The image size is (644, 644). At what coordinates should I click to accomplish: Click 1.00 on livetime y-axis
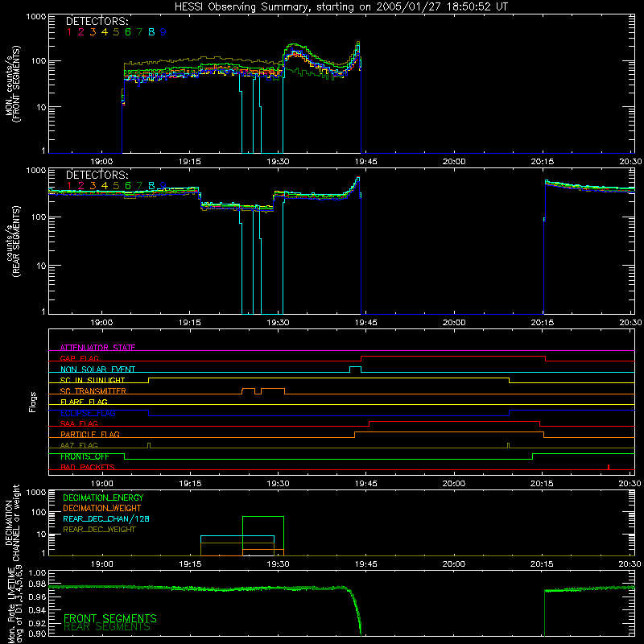coord(37,573)
